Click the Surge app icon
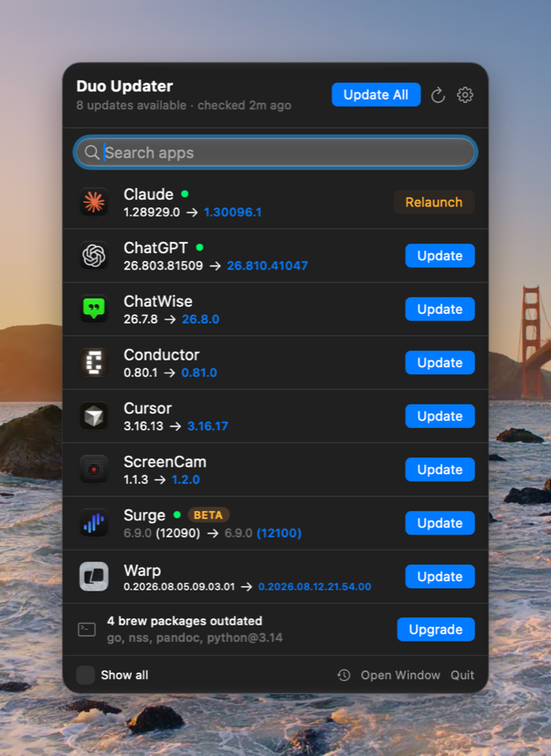This screenshot has height=756, width=551. 94,523
